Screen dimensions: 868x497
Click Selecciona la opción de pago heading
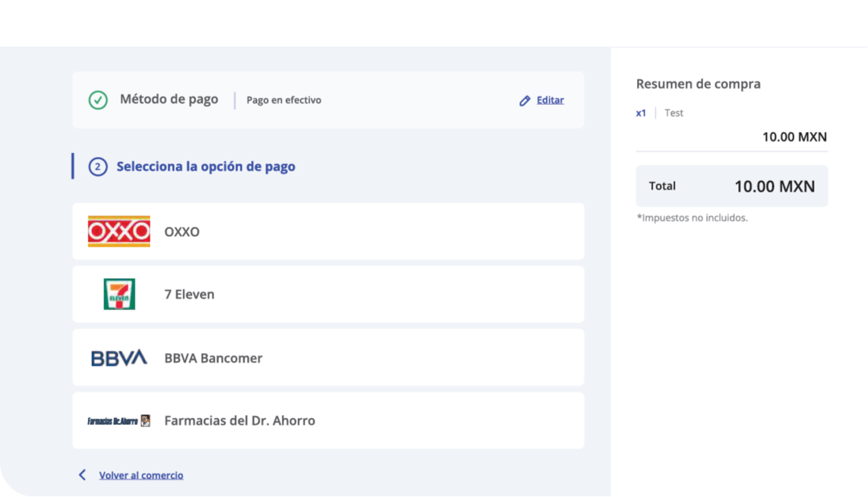(206, 167)
